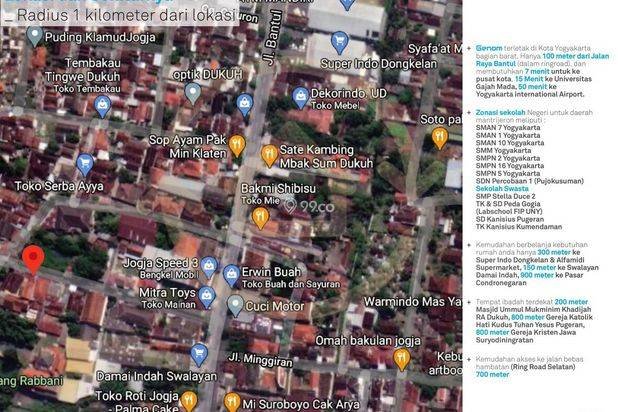
Task: Select the Omah bakulan jogja restaurant pin
Action: [x=402, y=359]
